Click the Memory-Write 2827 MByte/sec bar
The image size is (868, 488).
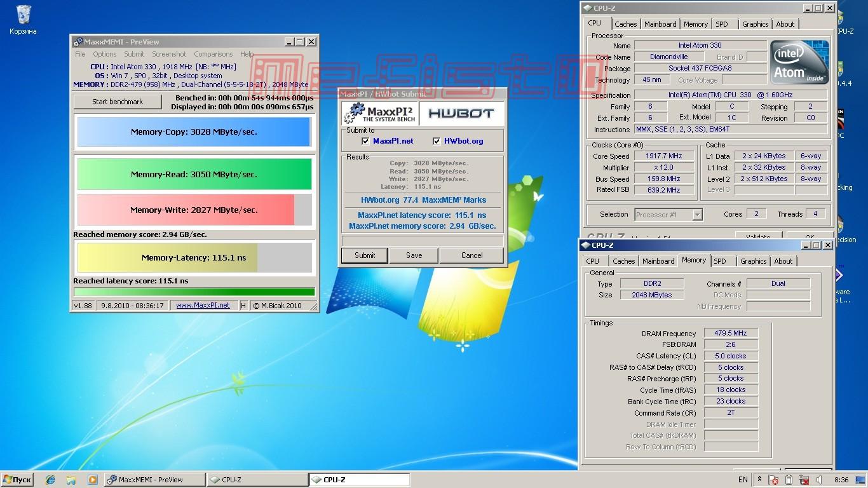(x=194, y=210)
